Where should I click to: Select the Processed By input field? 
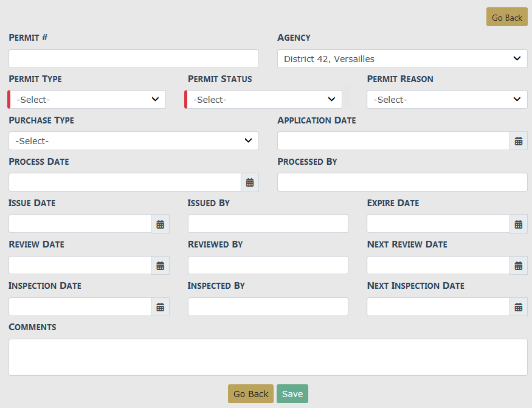coord(402,182)
